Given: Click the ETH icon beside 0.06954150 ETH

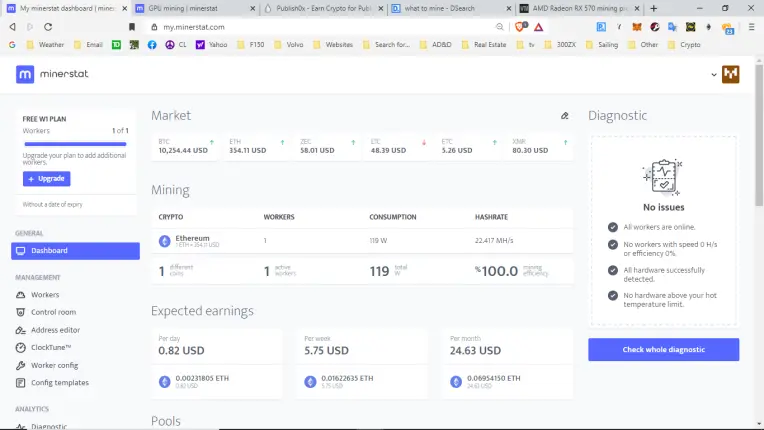Looking at the screenshot, I should point(456,382).
